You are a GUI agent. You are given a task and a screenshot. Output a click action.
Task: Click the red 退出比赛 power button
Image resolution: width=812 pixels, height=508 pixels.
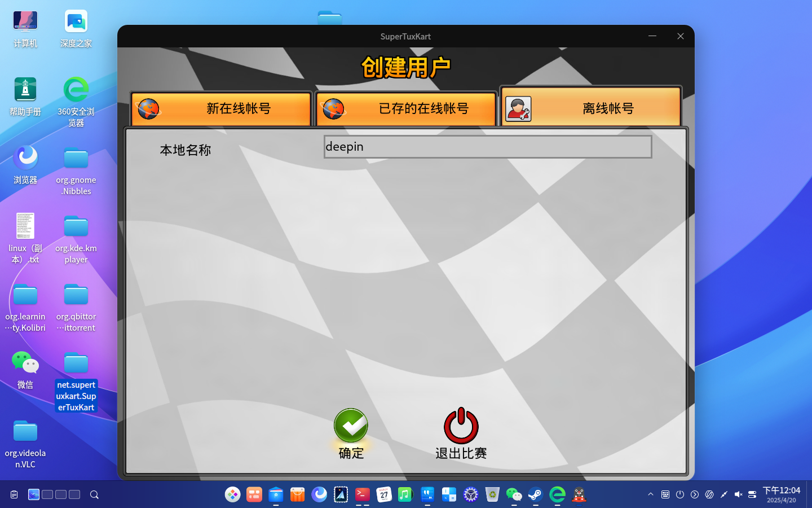pos(461,433)
